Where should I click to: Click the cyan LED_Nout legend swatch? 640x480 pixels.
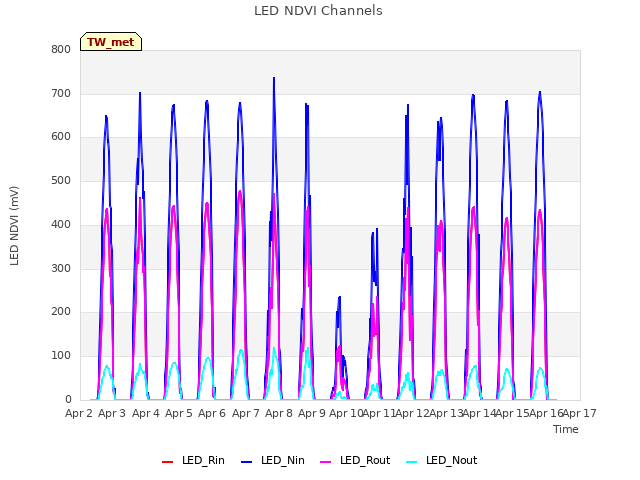point(412,462)
